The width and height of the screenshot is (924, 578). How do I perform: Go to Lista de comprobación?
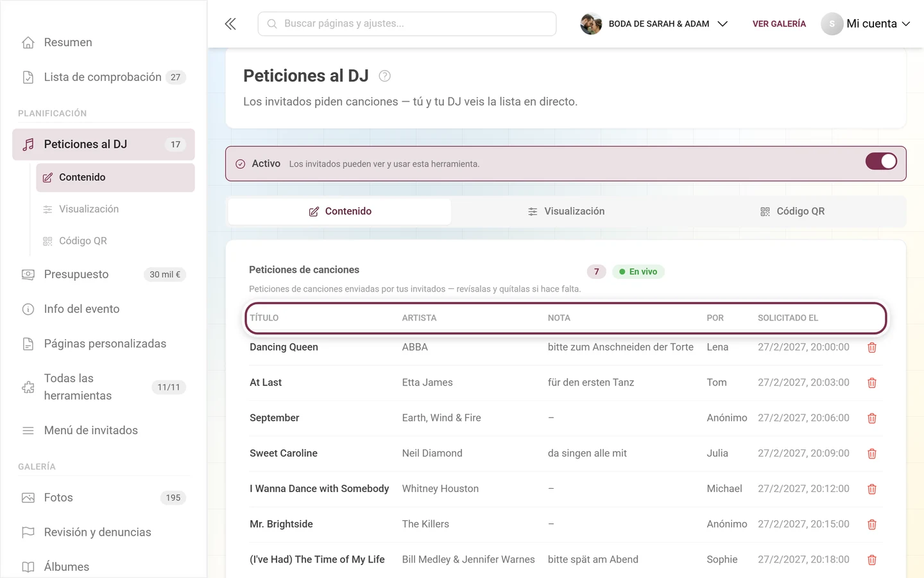pos(103,77)
